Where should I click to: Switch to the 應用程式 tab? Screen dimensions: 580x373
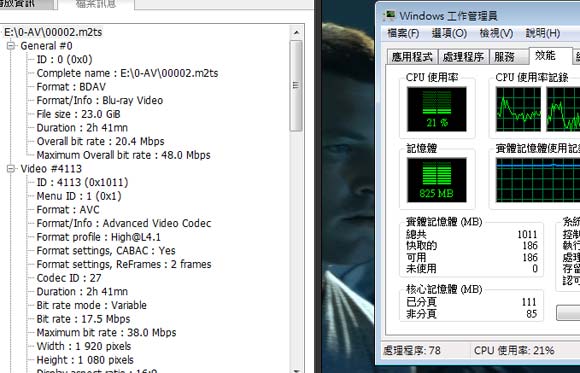point(412,57)
